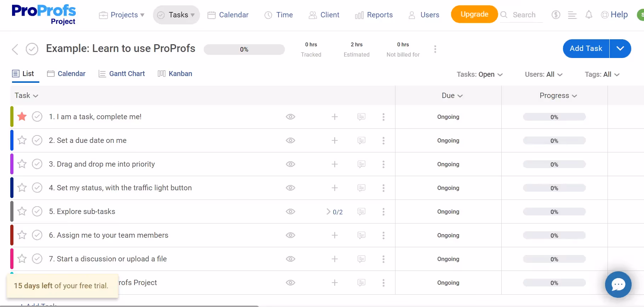Open comments for 'Drag and drop me into priority'
The image size is (644, 307).
click(x=361, y=164)
